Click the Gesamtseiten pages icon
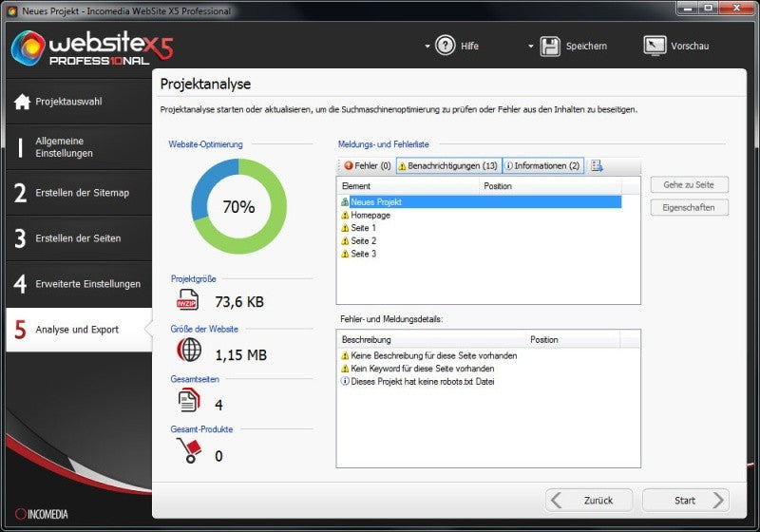Image resolution: width=760 pixels, height=532 pixels. pyautogui.click(x=189, y=401)
